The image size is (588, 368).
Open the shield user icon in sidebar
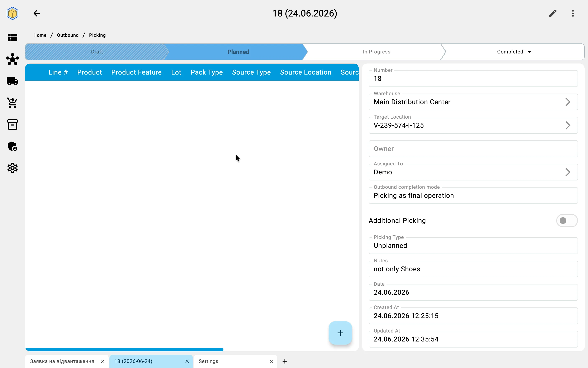point(12,146)
